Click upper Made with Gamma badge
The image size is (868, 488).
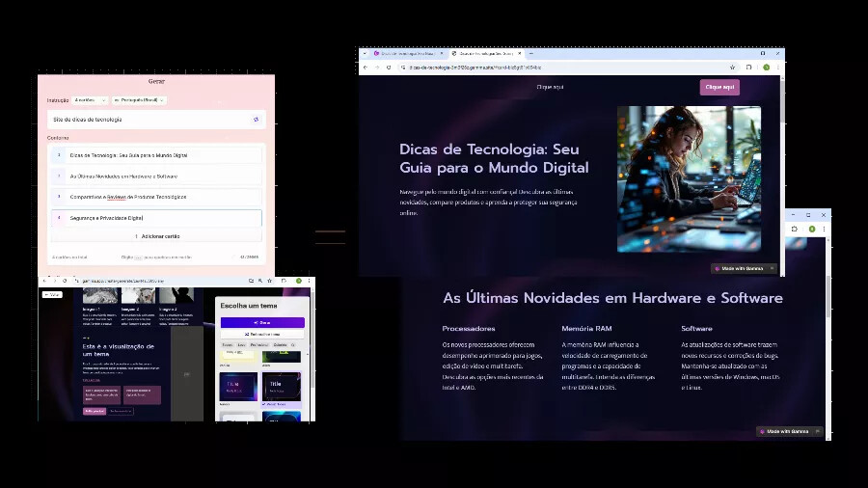tap(742, 268)
